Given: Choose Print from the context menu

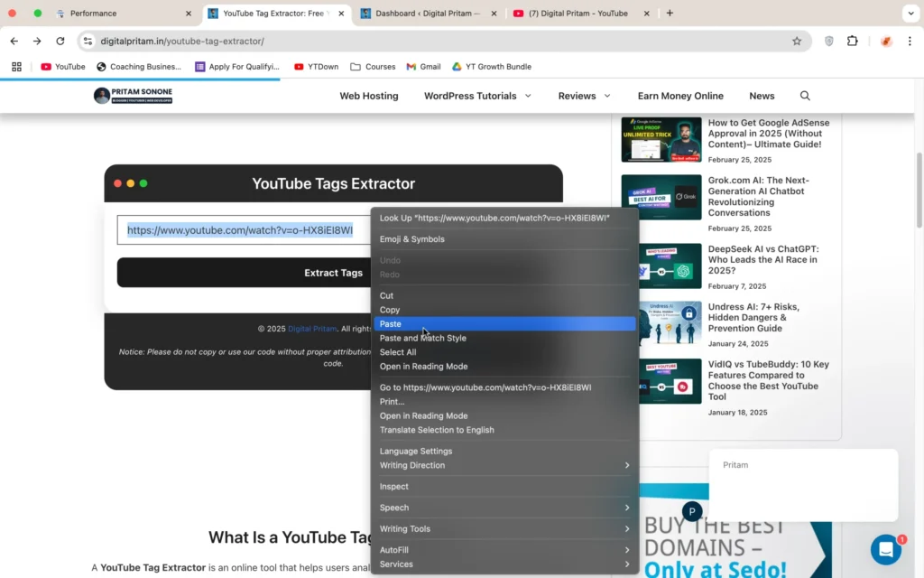Looking at the screenshot, I should click(x=504, y=402).
